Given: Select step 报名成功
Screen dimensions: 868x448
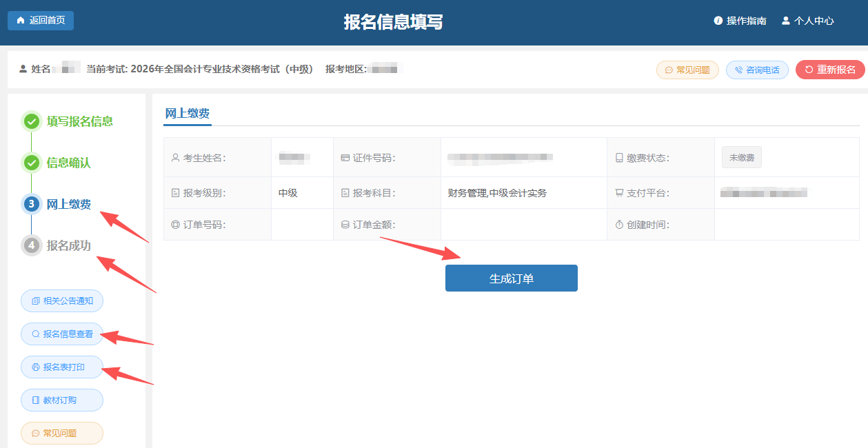Looking at the screenshot, I should pos(69,245).
